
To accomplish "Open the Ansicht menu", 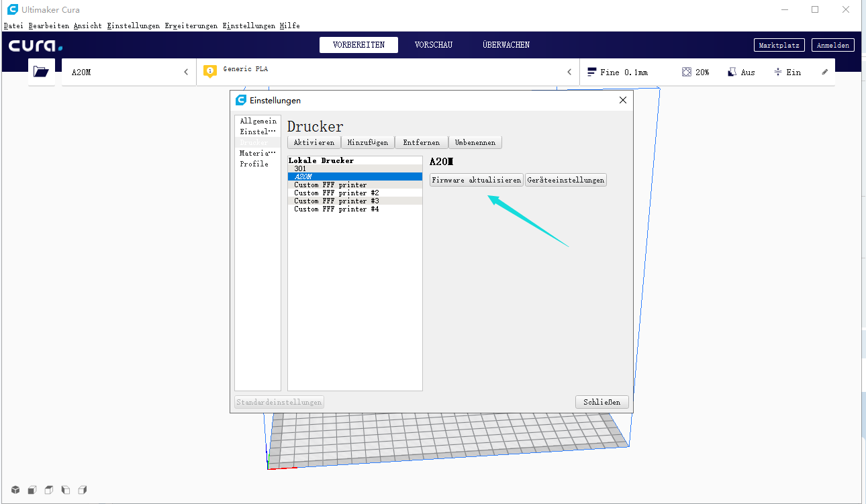I will pos(88,26).
